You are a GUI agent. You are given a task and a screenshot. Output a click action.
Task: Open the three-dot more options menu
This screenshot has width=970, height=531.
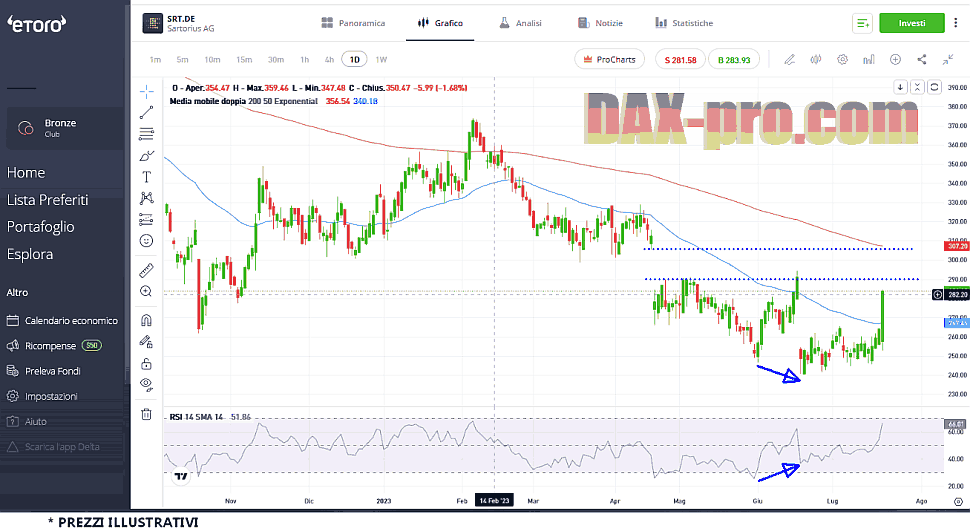pyautogui.click(x=956, y=23)
